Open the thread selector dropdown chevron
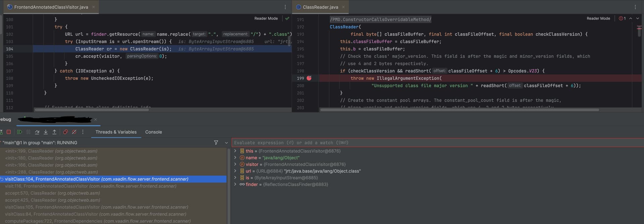Screen dimensions: 644x224 226,143
